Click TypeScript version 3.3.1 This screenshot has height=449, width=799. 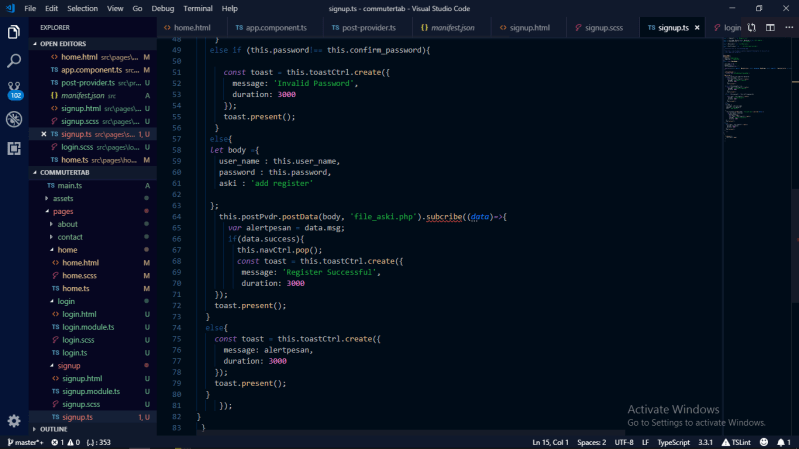point(705,442)
